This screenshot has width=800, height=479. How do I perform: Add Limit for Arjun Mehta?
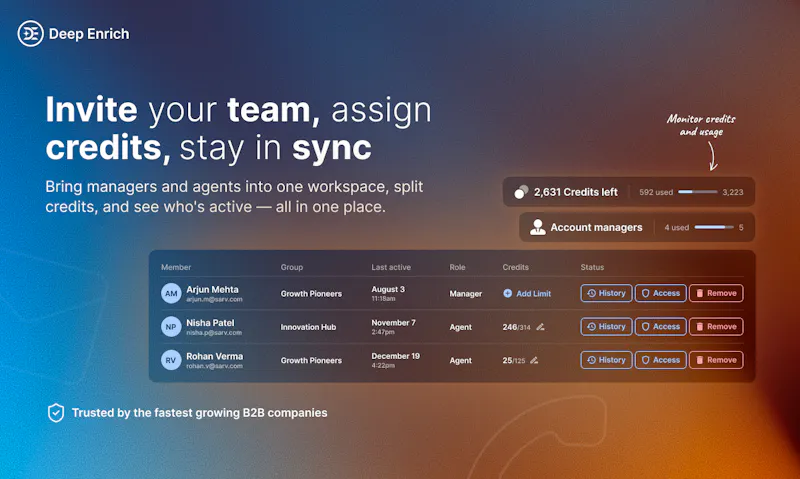[x=527, y=293]
